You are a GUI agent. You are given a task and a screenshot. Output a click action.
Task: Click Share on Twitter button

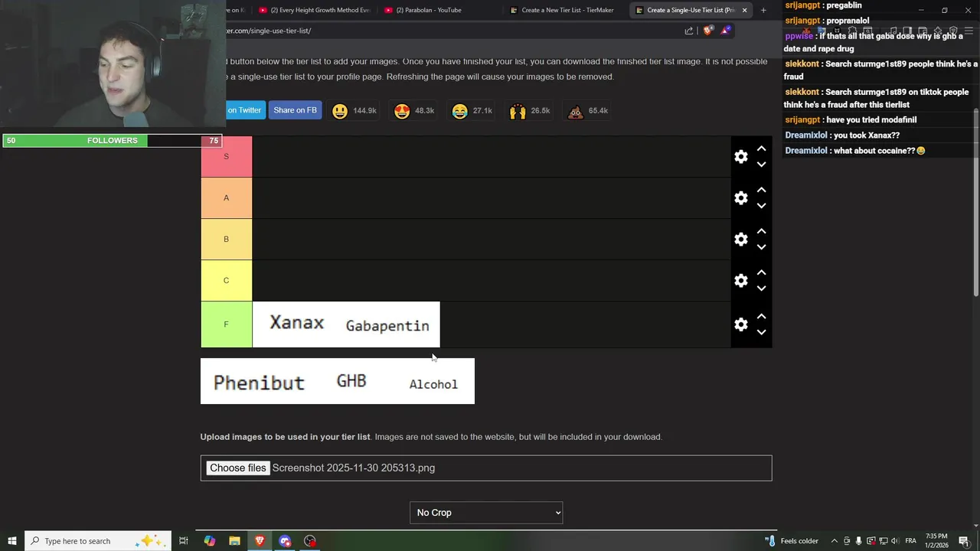(x=245, y=110)
